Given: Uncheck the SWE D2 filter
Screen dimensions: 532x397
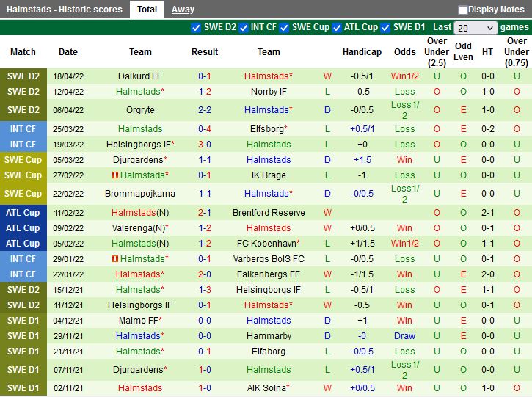Looking at the screenshot, I should 196,28.
